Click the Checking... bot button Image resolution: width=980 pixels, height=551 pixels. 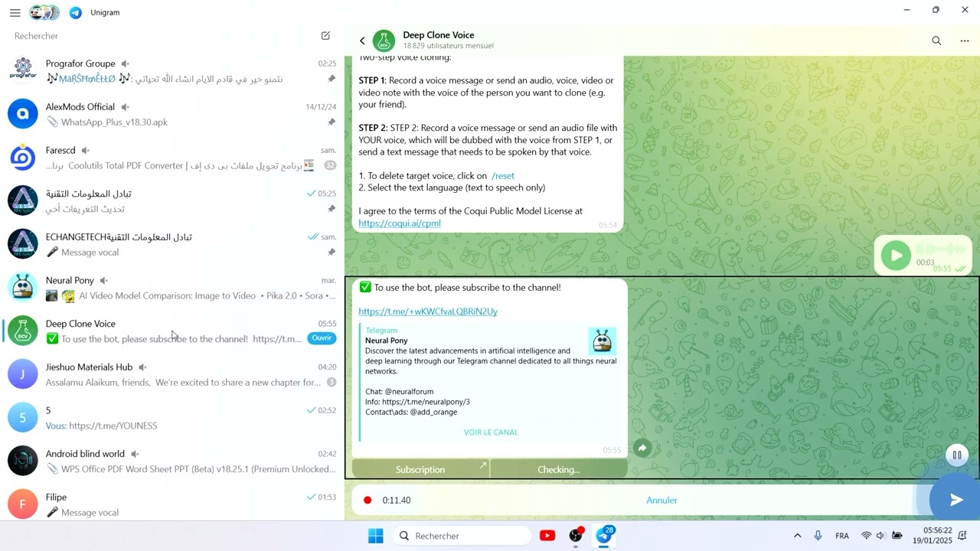(559, 469)
